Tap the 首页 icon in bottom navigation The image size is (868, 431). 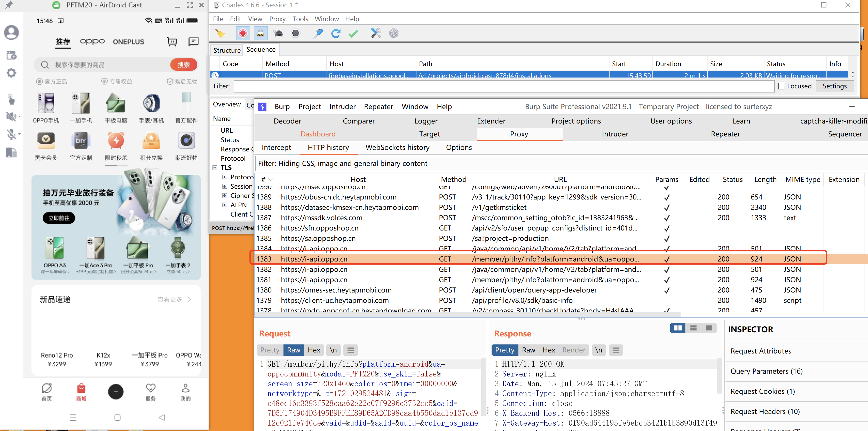(46, 388)
